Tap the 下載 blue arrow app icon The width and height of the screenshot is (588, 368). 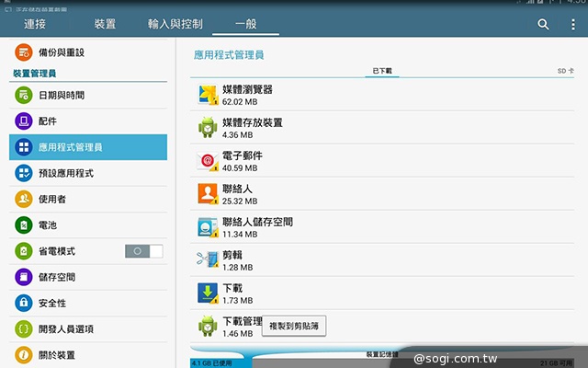(x=208, y=293)
